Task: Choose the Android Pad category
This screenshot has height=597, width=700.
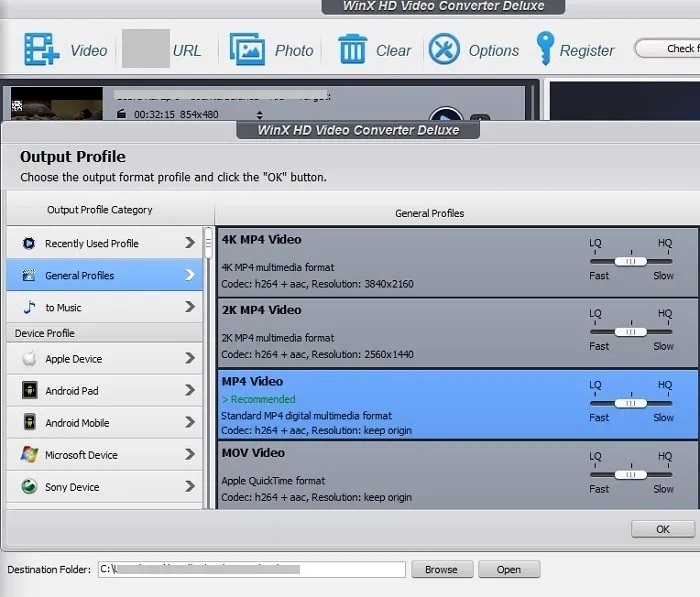Action: pos(71,391)
